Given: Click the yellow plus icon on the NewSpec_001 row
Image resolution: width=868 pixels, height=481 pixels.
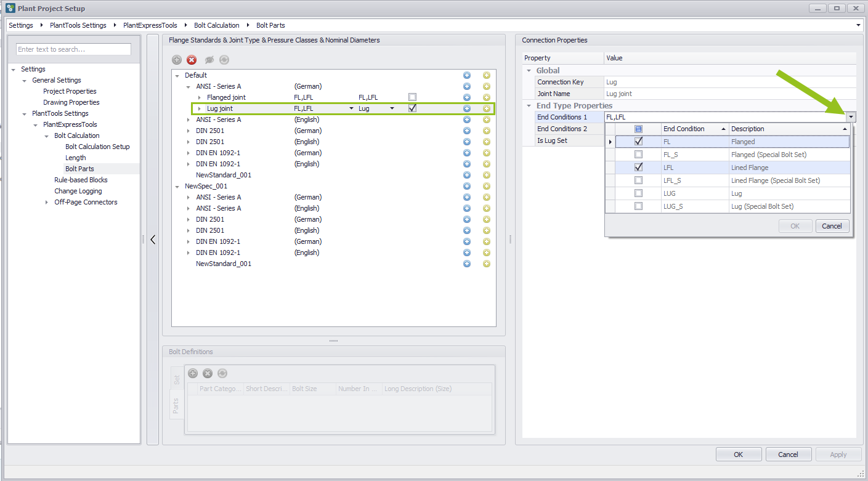Looking at the screenshot, I should 487,186.
